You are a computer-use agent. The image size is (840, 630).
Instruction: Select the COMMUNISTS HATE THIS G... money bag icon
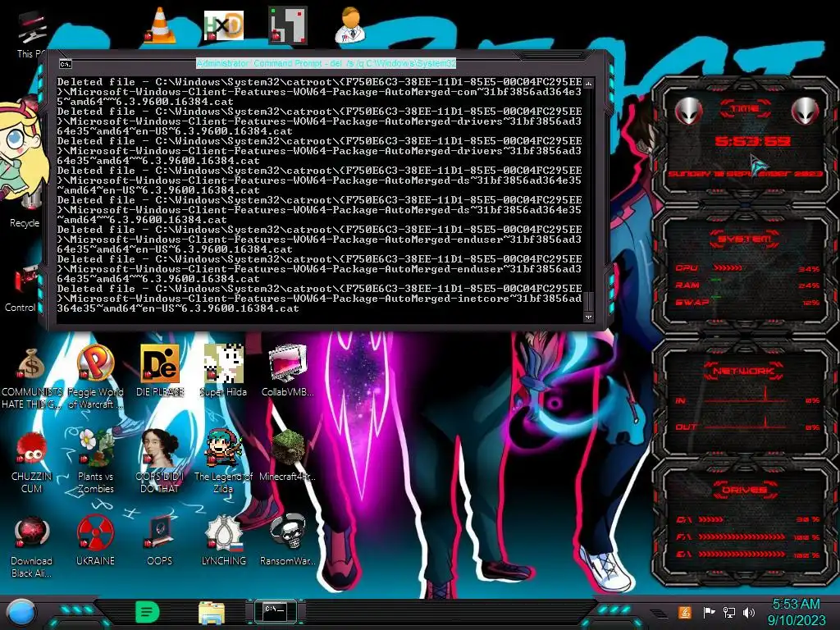coord(32,377)
